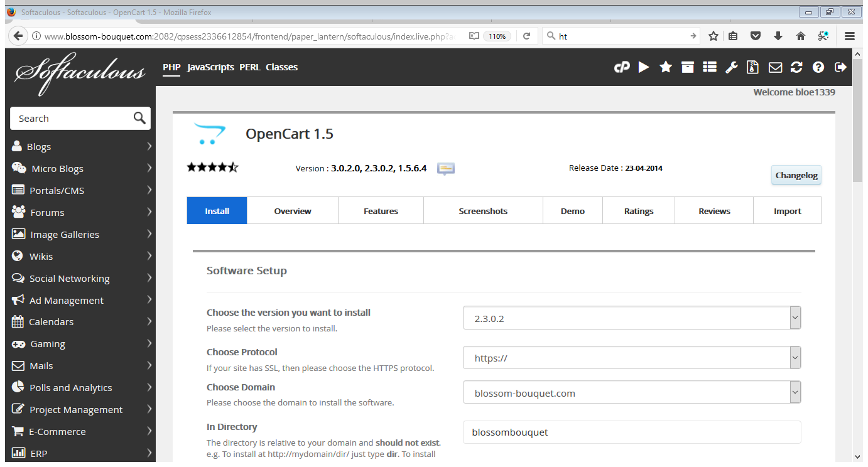868x467 pixels.
Task: Open cPanel home via the cP icon
Action: pyautogui.click(x=622, y=67)
